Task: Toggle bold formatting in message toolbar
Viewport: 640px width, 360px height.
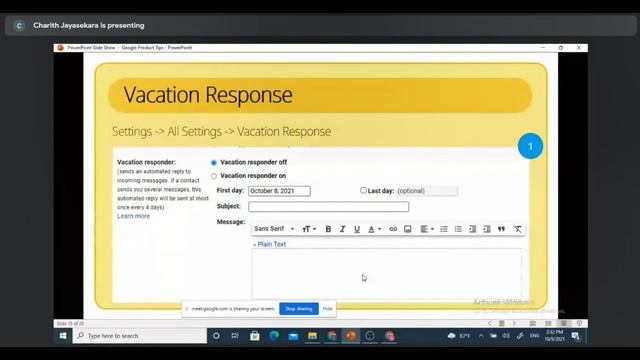Action: pyautogui.click(x=328, y=229)
